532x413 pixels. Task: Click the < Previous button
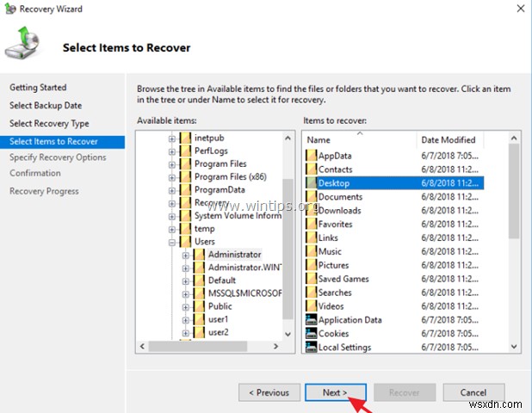269,392
